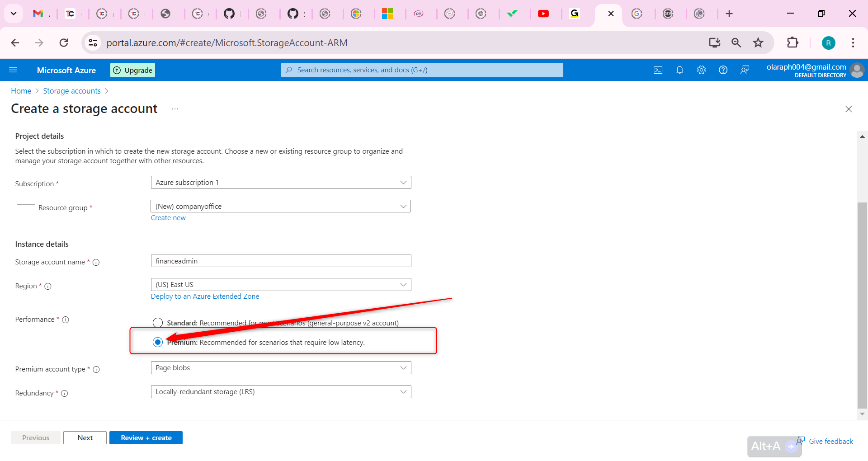Switch to the green checkmark browser tab
Screen dimensions: 868x461
click(512, 14)
